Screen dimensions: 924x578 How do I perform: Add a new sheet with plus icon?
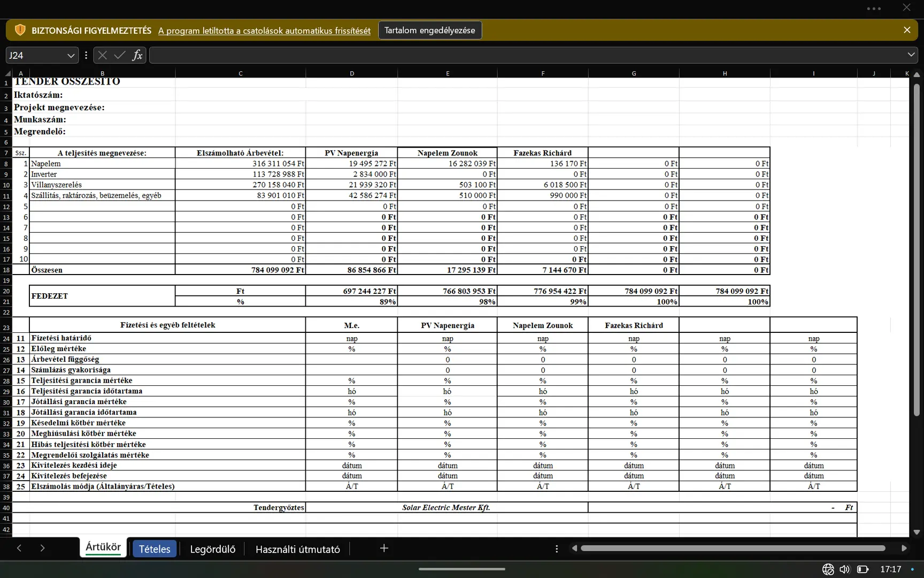(x=384, y=548)
